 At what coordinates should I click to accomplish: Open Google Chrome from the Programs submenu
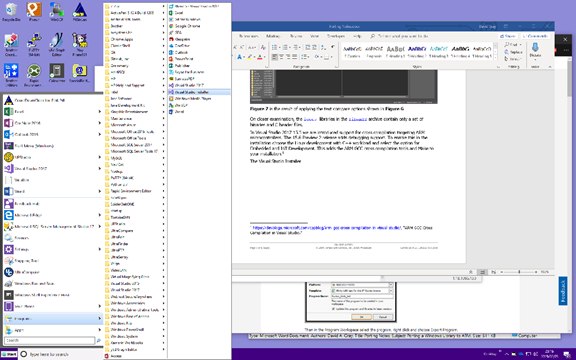click(x=199, y=26)
